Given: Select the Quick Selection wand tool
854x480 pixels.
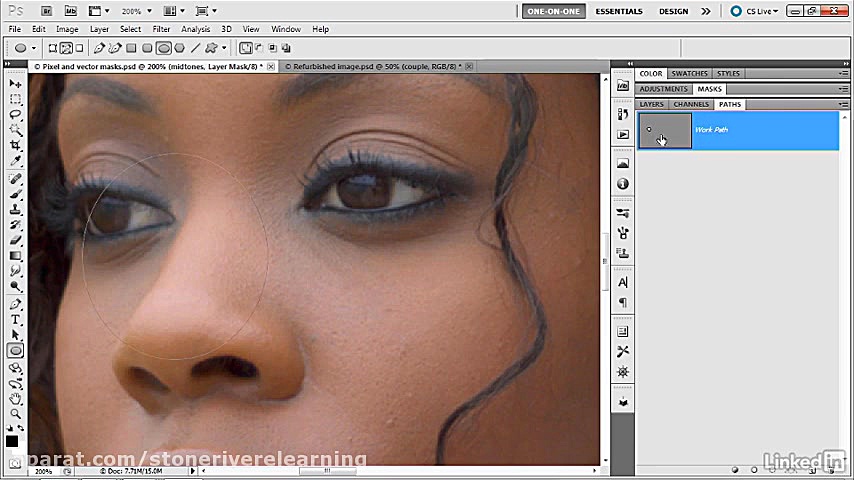Looking at the screenshot, I should coord(15,130).
